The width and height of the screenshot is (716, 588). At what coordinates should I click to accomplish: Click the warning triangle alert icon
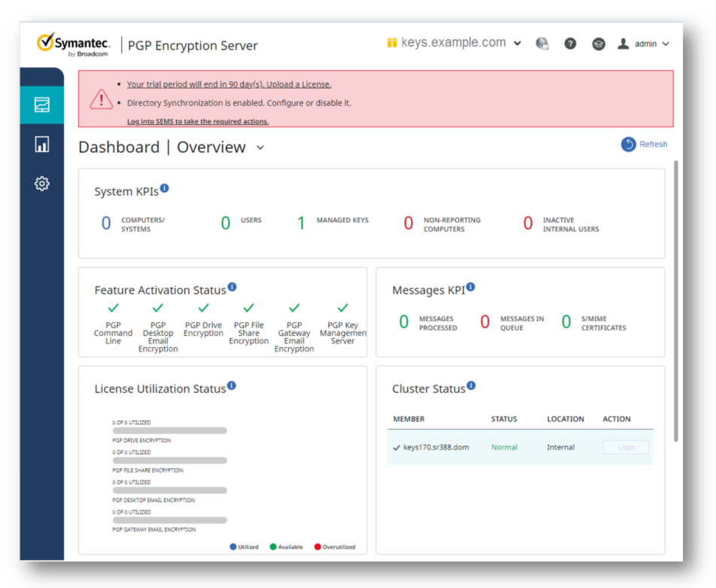point(101,99)
